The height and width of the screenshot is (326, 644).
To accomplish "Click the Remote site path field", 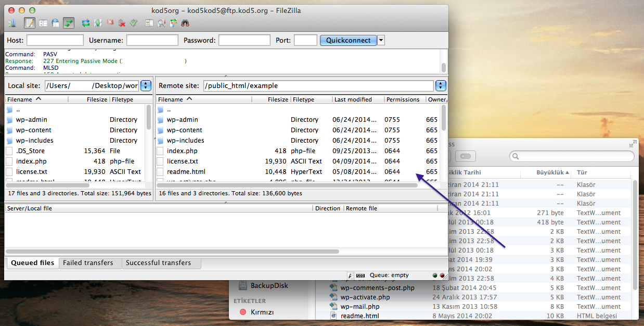I will (318, 85).
